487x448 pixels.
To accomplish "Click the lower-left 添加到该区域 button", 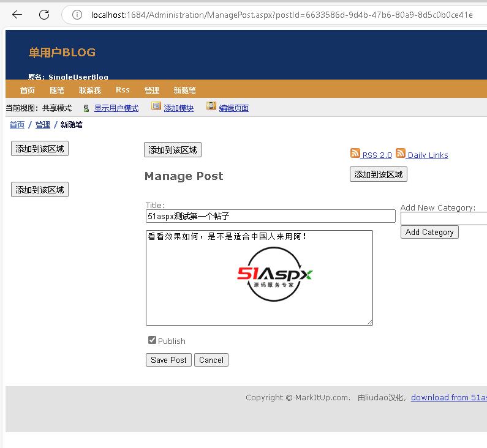I will (40, 190).
